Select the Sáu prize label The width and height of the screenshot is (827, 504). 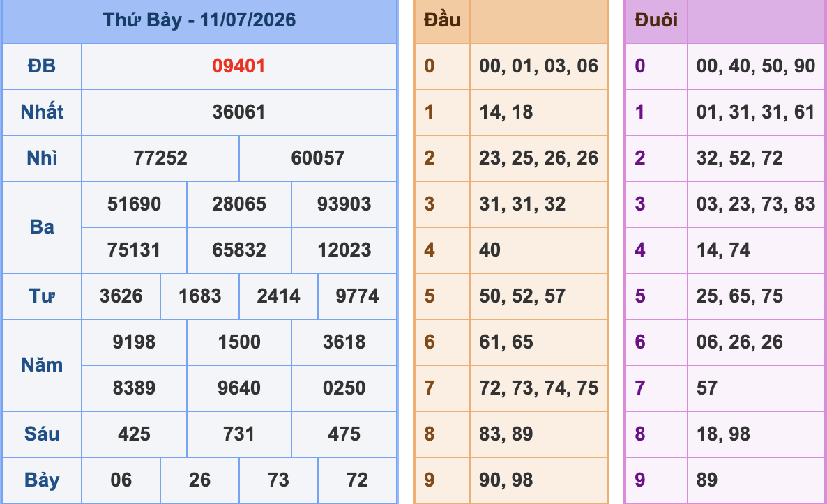tap(42, 434)
